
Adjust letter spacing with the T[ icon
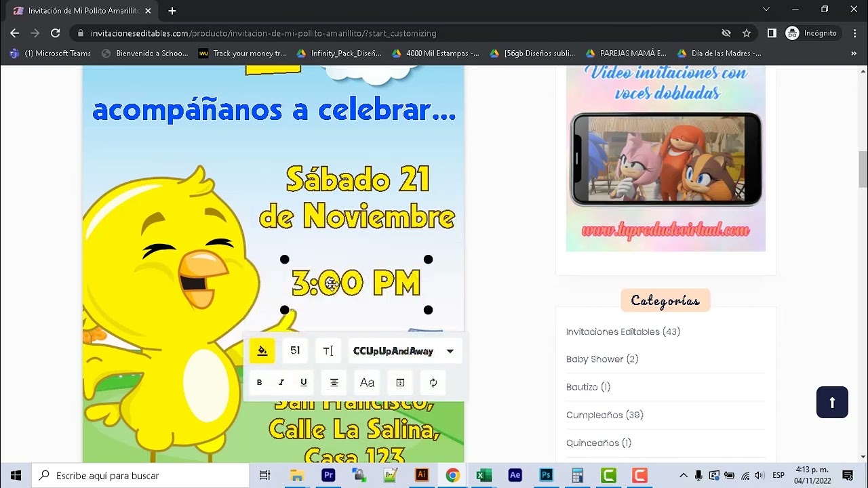pos(328,350)
